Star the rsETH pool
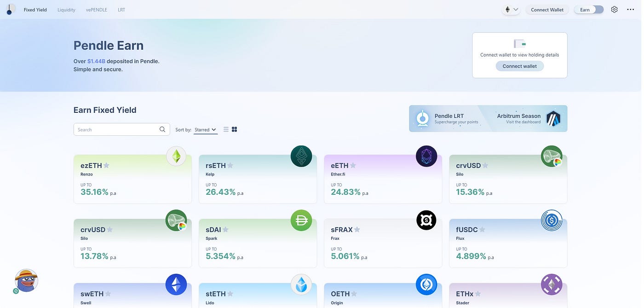Viewport: 644px width, 308px height. coord(230,165)
